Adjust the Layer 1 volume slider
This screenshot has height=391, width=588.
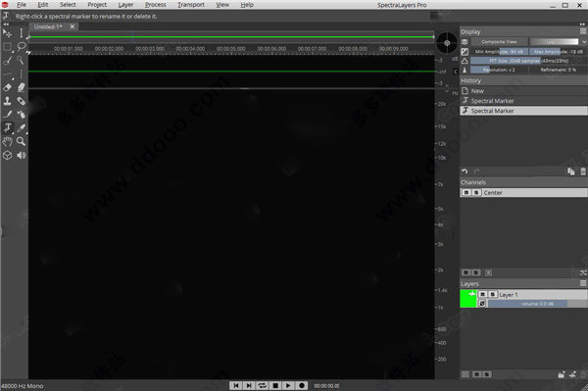coord(537,303)
